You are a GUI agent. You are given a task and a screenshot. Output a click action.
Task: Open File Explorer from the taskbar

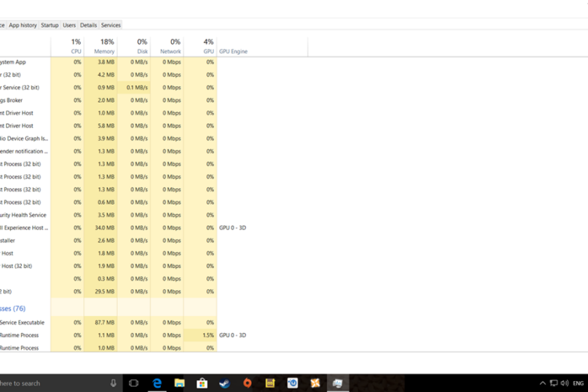coord(180,383)
